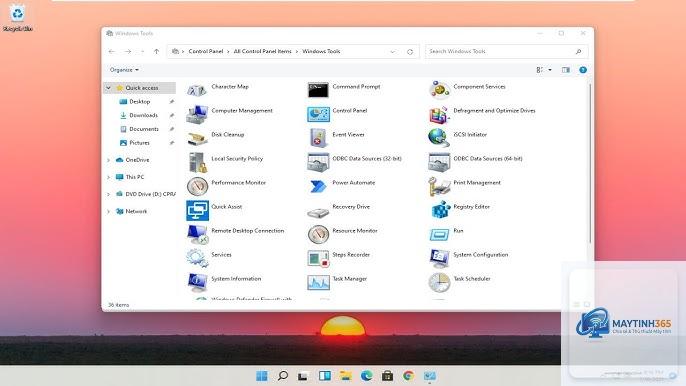This screenshot has width=686, height=386.
Task: Open Remote Desktop Connection icon
Action: click(x=197, y=235)
